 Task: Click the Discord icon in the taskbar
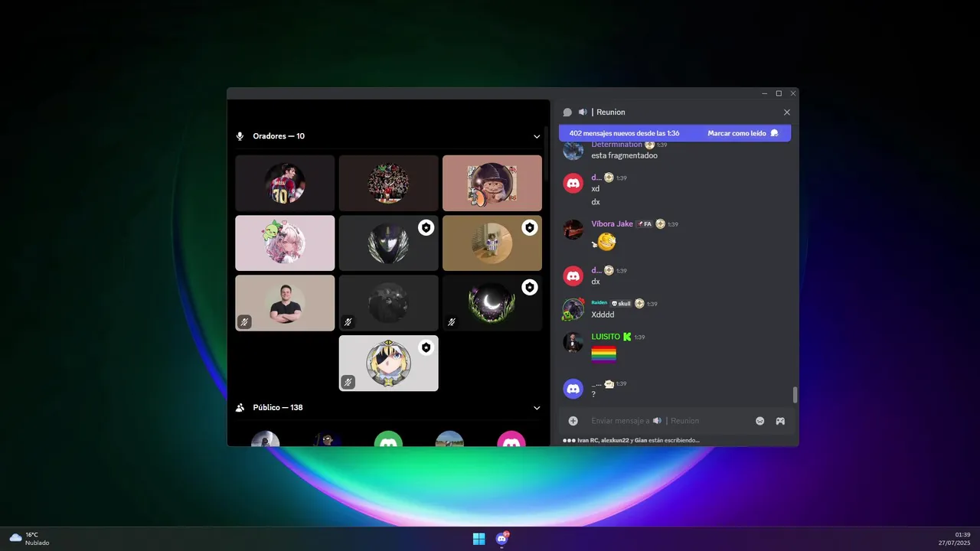point(502,539)
